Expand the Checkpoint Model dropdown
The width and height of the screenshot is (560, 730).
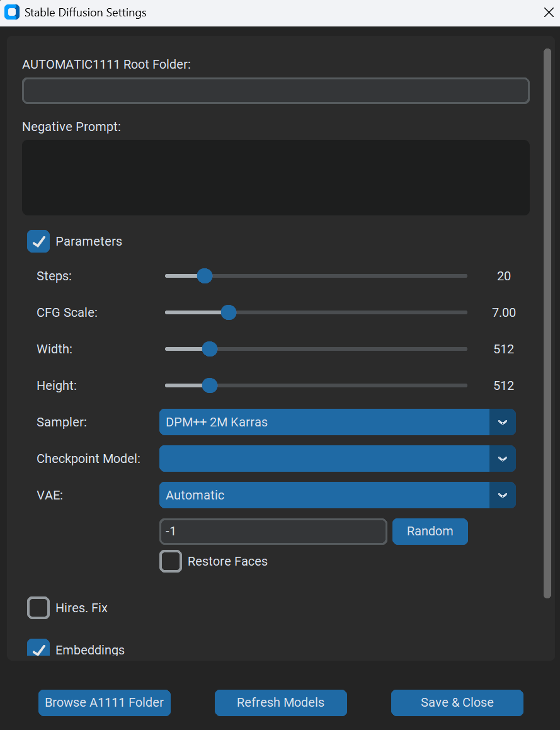pos(502,459)
